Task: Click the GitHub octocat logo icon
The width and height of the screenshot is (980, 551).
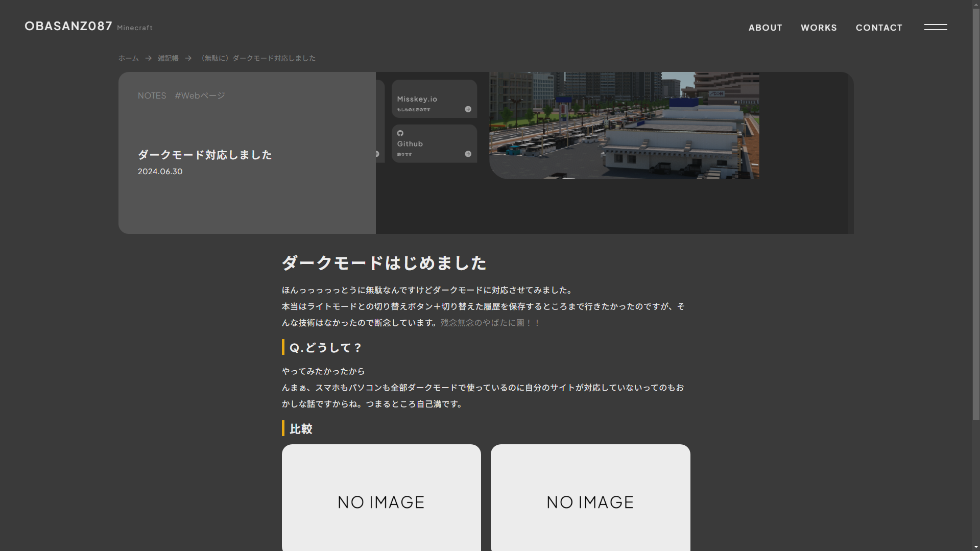Action: point(400,133)
